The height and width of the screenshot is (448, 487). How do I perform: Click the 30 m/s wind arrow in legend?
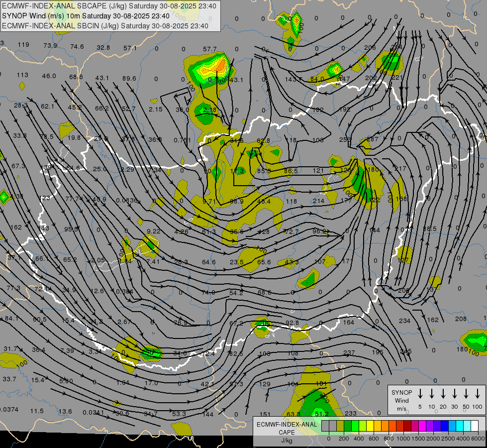(454, 394)
